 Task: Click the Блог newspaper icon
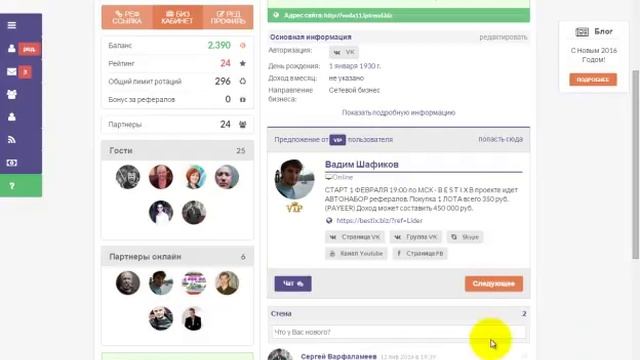[582, 32]
